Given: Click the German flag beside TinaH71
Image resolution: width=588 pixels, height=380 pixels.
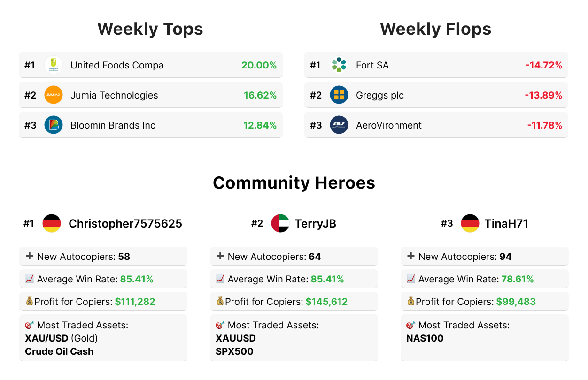Looking at the screenshot, I should click(x=470, y=223).
